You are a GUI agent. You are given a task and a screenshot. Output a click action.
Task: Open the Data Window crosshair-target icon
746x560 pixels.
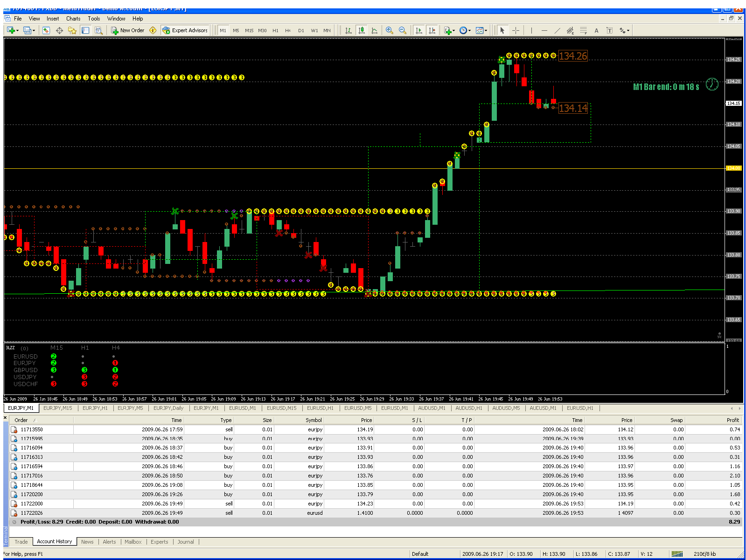tap(59, 30)
